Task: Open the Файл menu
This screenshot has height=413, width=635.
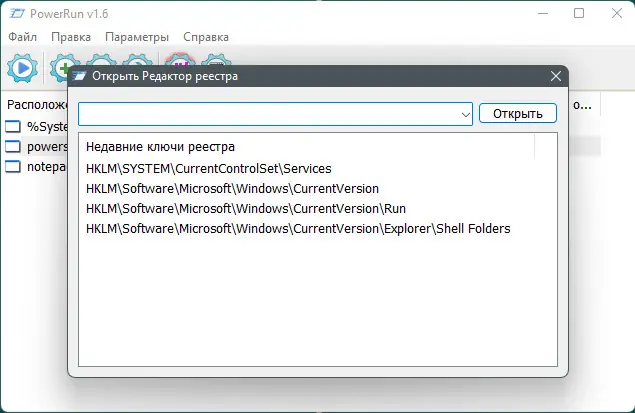Action: pyautogui.click(x=22, y=37)
